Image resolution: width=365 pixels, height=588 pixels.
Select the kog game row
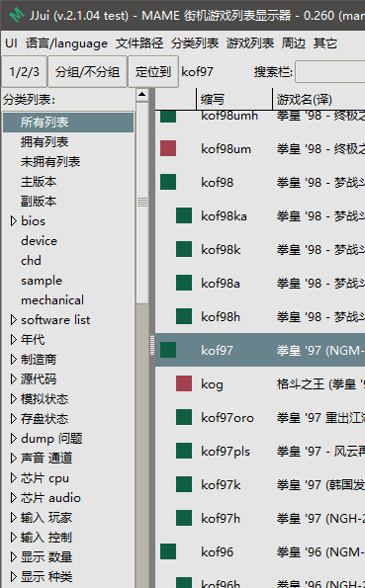[x=260, y=384]
